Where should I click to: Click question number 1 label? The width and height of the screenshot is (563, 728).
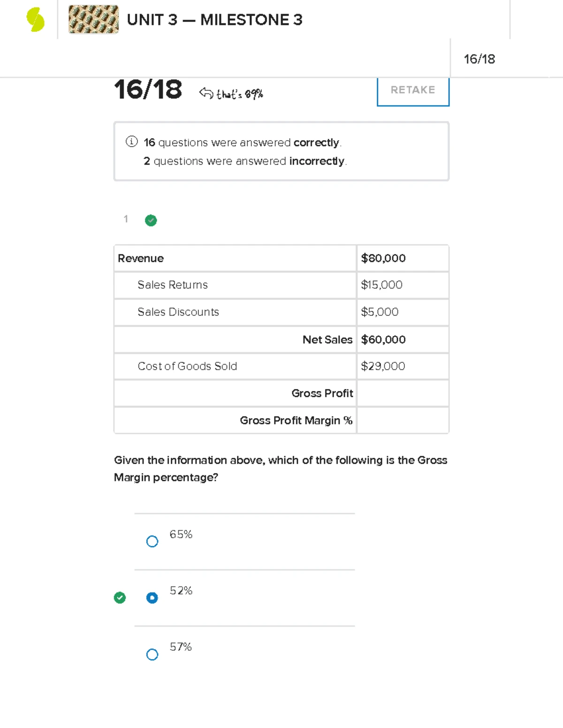[x=126, y=219]
